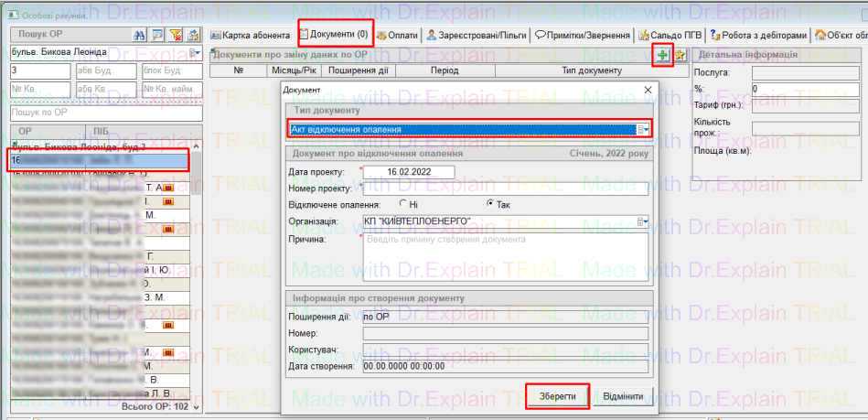Select the Ні radio button
This screenshot has width=868, height=420.
coord(402,204)
